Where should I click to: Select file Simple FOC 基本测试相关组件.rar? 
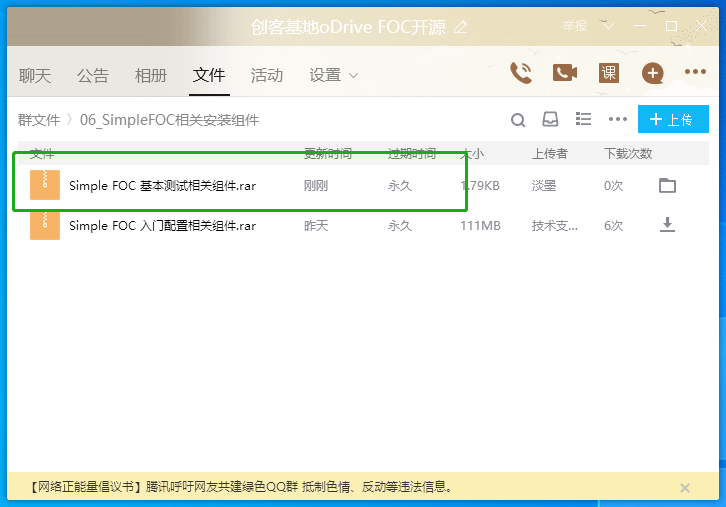point(163,186)
